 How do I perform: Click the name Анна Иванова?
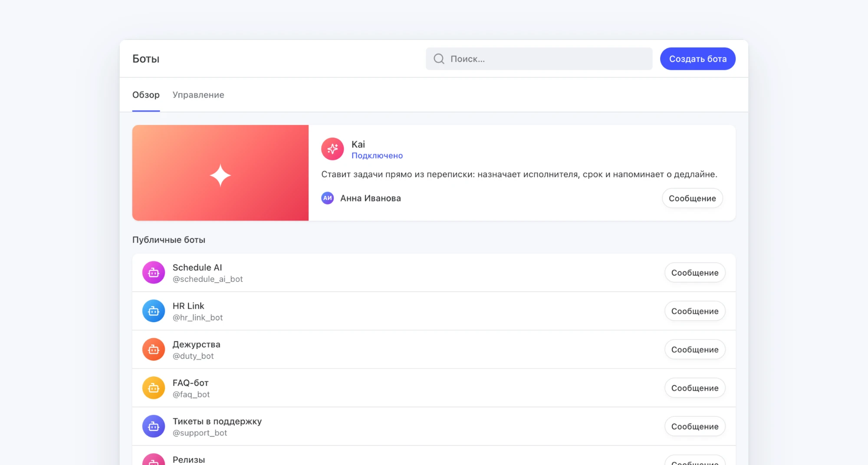click(x=371, y=198)
